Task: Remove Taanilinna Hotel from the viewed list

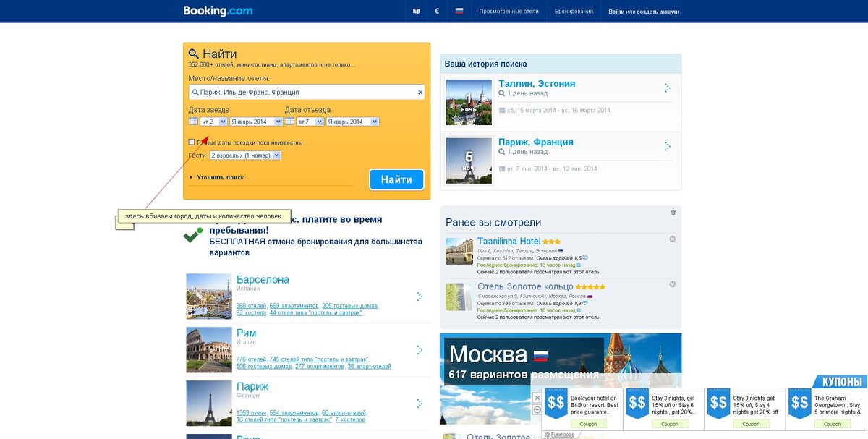Action: (x=672, y=239)
